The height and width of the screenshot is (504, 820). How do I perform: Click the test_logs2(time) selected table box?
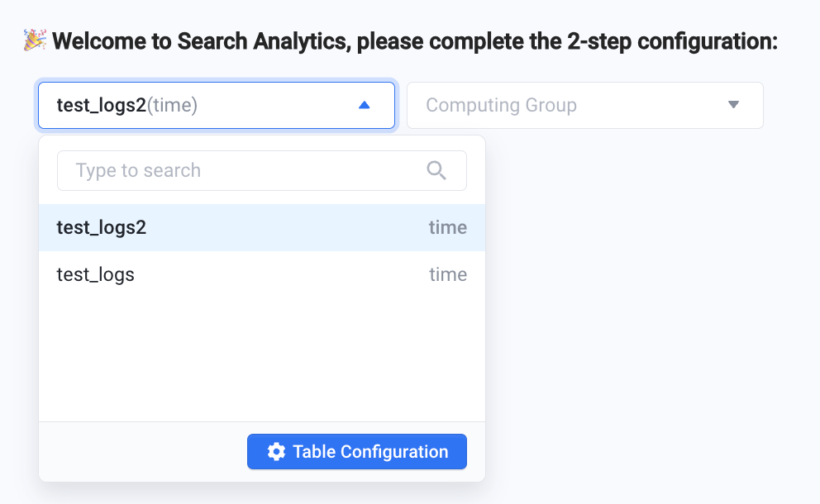[x=217, y=105]
